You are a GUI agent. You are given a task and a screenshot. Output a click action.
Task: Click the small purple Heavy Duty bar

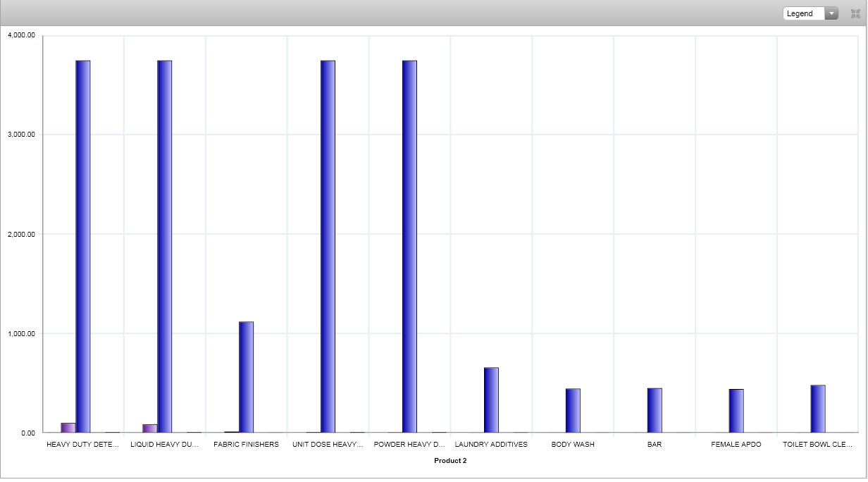(x=68, y=428)
